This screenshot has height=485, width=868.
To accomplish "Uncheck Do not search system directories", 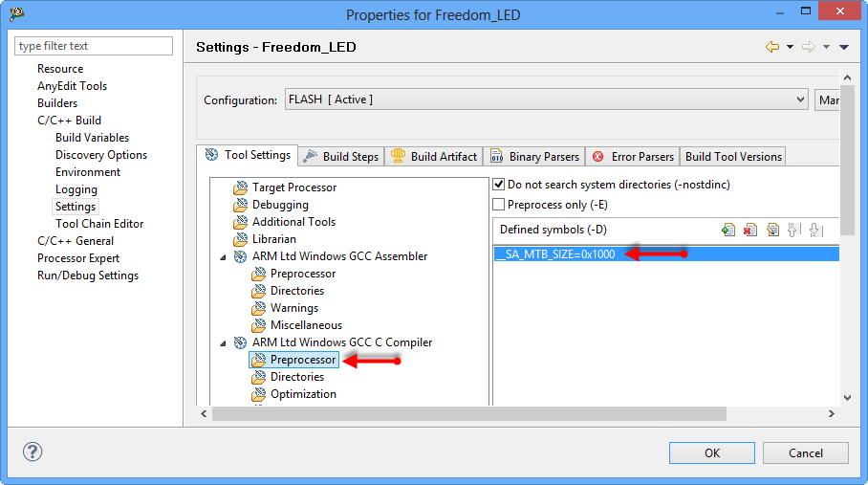I will click(x=498, y=184).
